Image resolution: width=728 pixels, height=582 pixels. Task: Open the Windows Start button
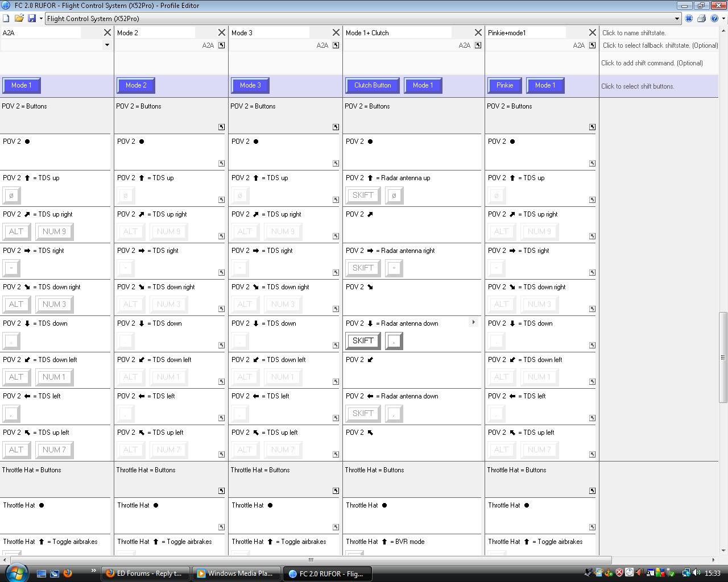pyautogui.click(x=16, y=572)
